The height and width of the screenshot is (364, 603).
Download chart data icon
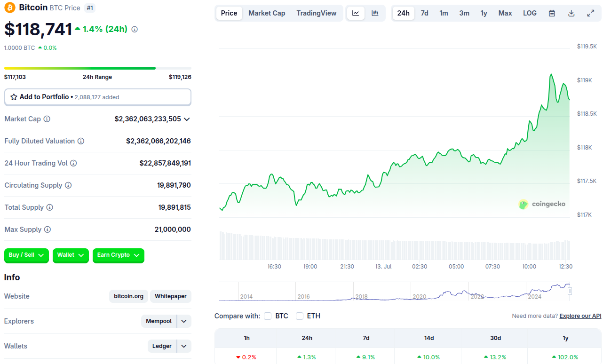click(571, 13)
